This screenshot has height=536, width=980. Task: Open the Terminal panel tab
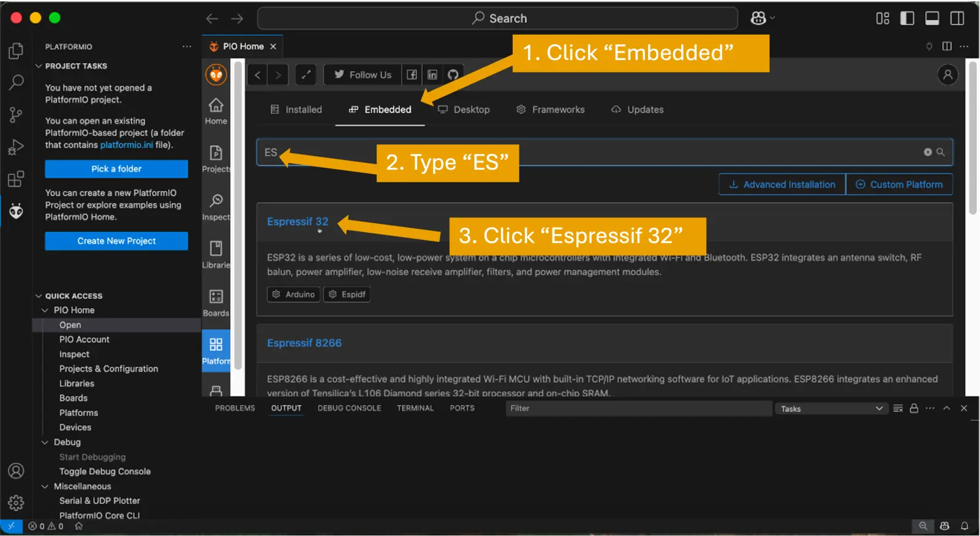(415, 408)
